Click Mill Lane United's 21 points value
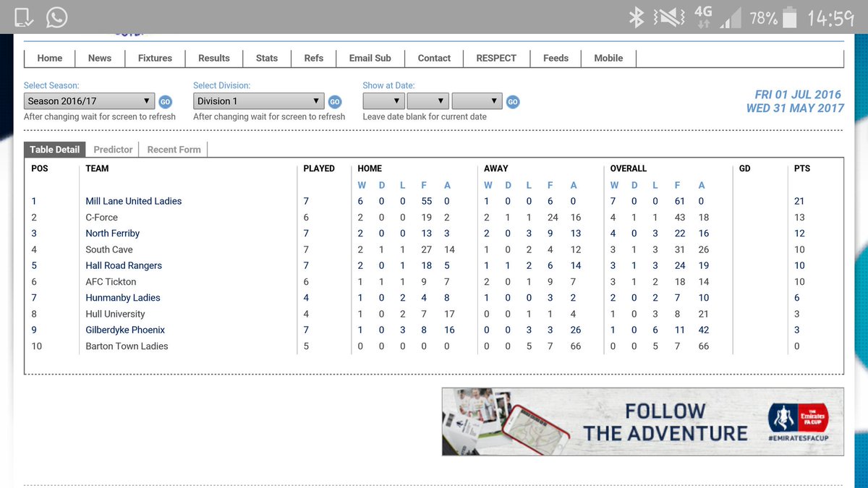Viewport: 868px width, 488px height. pyautogui.click(x=799, y=201)
